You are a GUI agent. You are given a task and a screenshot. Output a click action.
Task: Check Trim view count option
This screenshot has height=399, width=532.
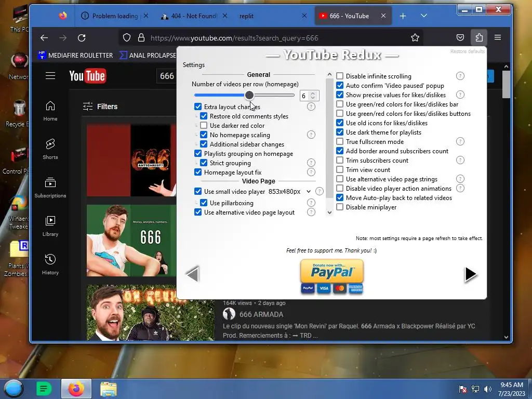[x=340, y=170]
